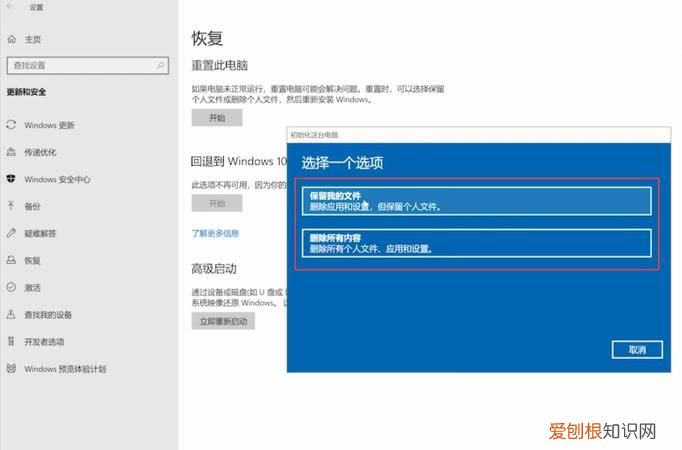Click the 选择一个选项 dialog heading
This screenshot has height=450, width=682.
(342, 163)
